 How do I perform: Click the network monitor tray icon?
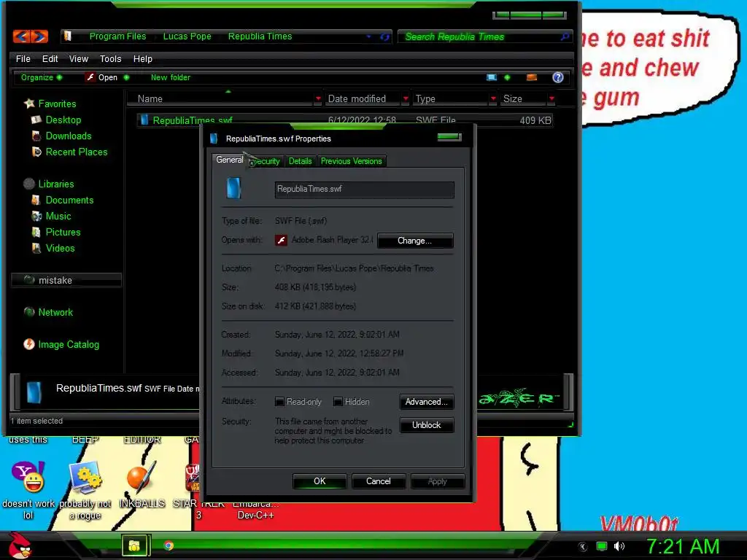tap(602, 546)
